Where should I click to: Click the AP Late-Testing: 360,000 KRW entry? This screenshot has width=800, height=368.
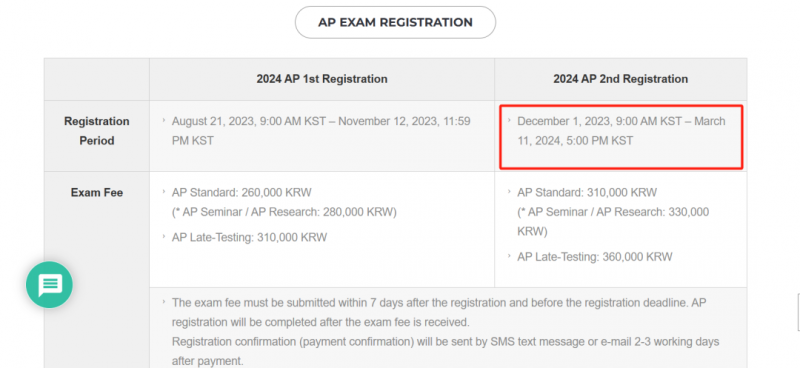point(594,257)
